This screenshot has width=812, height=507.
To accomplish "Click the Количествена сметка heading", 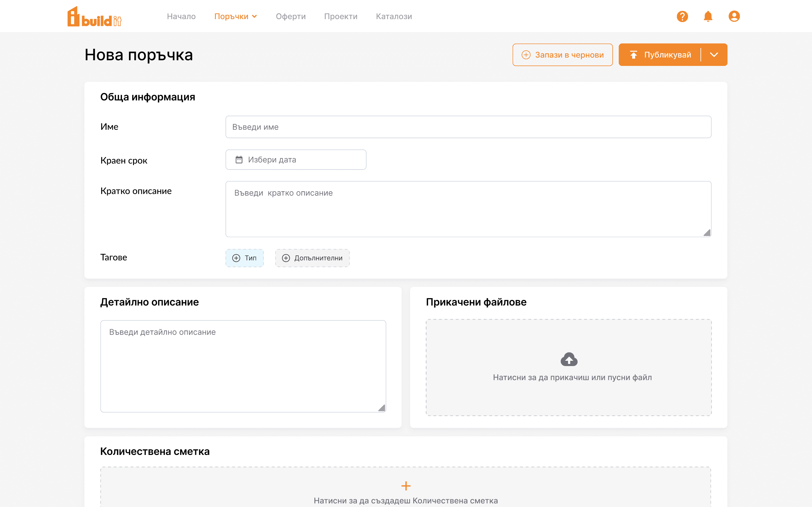I will [x=155, y=451].
